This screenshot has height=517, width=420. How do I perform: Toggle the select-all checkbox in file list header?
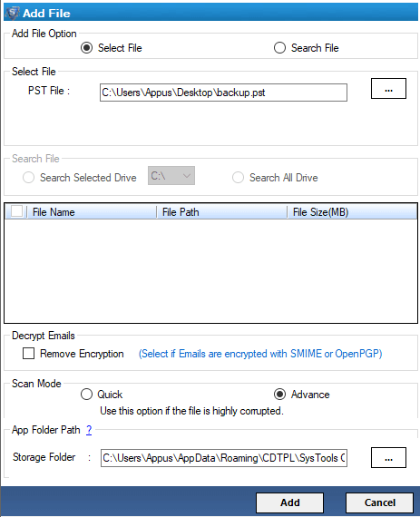[16, 211]
